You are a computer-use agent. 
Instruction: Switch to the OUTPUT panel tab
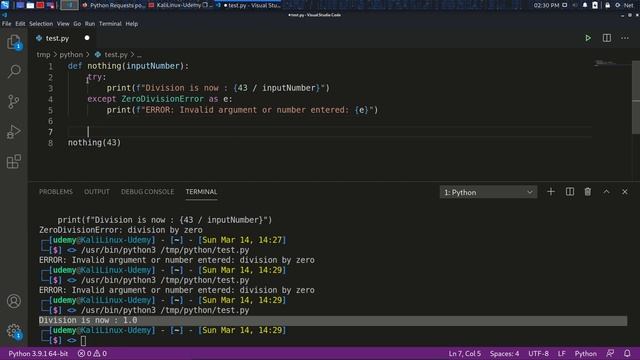[x=97, y=192]
